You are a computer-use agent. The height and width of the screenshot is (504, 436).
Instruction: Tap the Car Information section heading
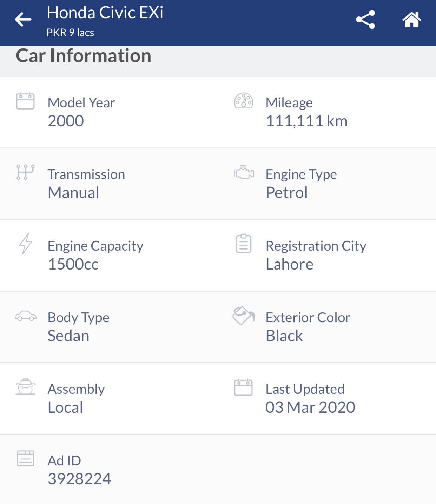[84, 56]
